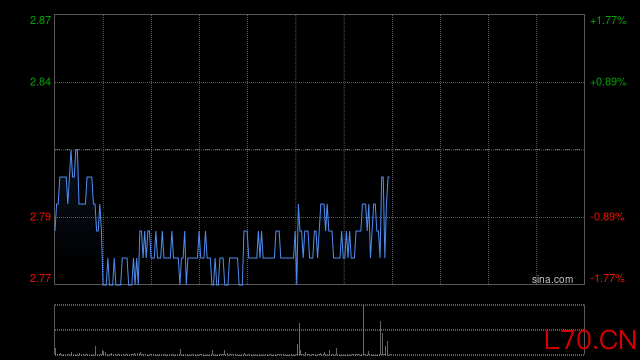Click the -0.89% percentage label
The height and width of the screenshot is (360, 640).
607,217
